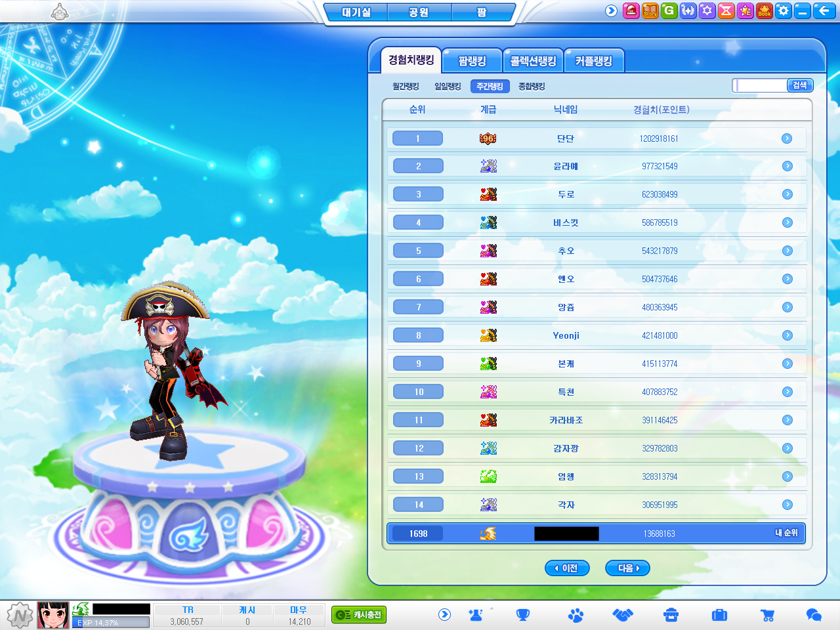Image resolution: width=840 pixels, height=630 pixels.
Task: Click the 마우 balance 14,210
Action: pos(299,621)
